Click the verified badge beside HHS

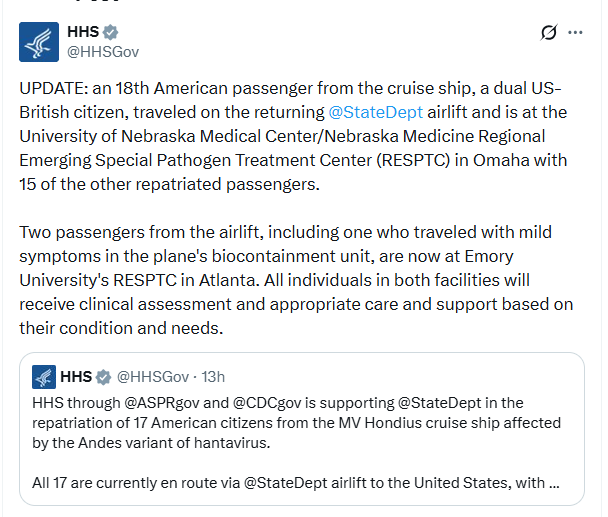pyautogui.click(x=111, y=32)
